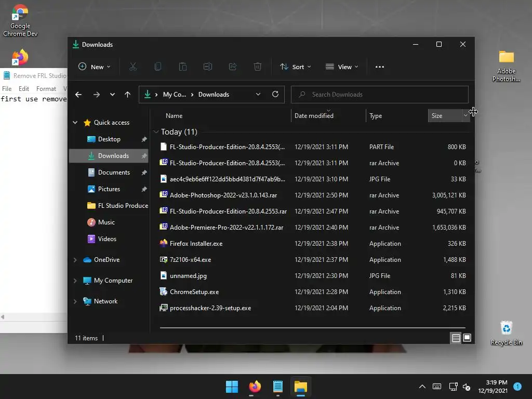The height and width of the screenshot is (399, 532).
Task: Click the Delete trash icon in toolbar
Action: (x=258, y=67)
